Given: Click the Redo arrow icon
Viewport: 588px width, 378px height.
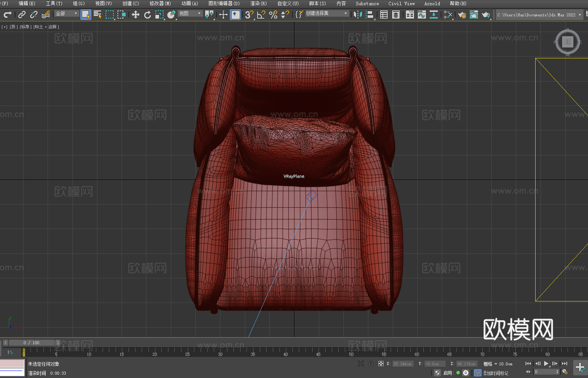Looking at the screenshot, I should point(7,14).
